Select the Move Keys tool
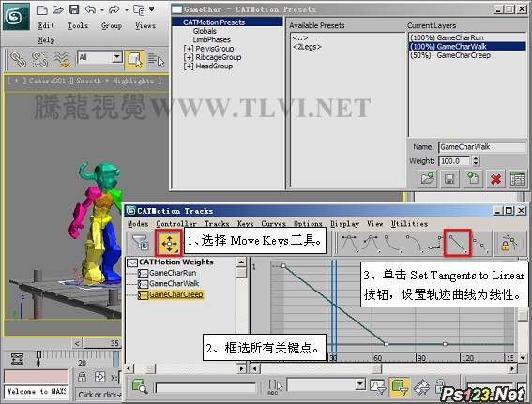Image resolution: width=532 pixels, height=404 pixels. [169, 243]
